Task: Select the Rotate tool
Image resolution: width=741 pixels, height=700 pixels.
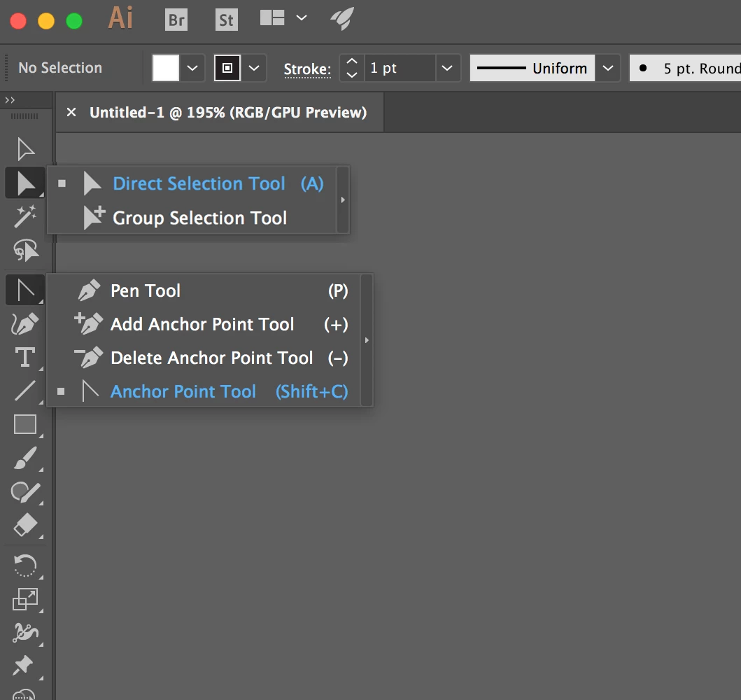Action: [x=25, y=566]
